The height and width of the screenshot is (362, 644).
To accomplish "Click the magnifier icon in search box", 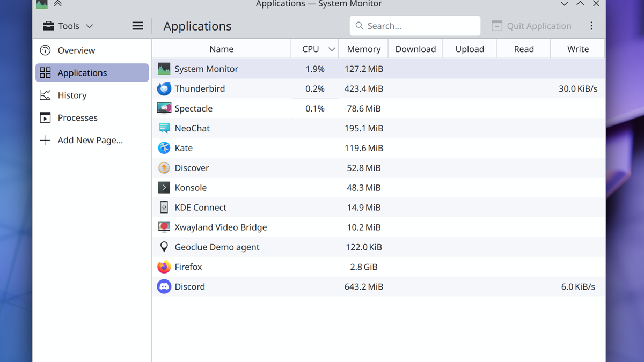I will (x=360, y=26).
